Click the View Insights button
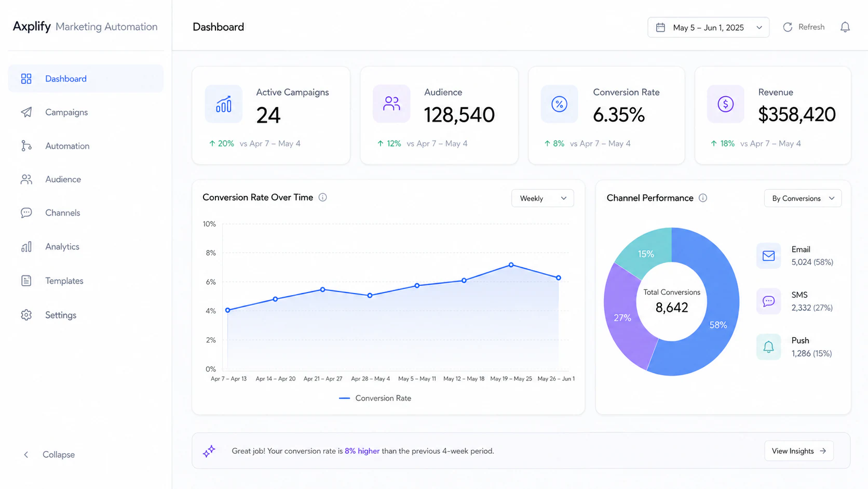Viewport: 868px width, 489px height. (x=799, y=451)
